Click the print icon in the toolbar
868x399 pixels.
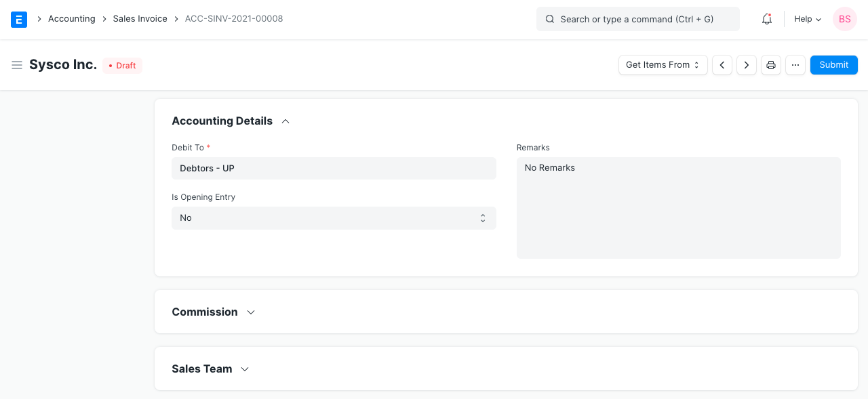(x=770, y=65)
